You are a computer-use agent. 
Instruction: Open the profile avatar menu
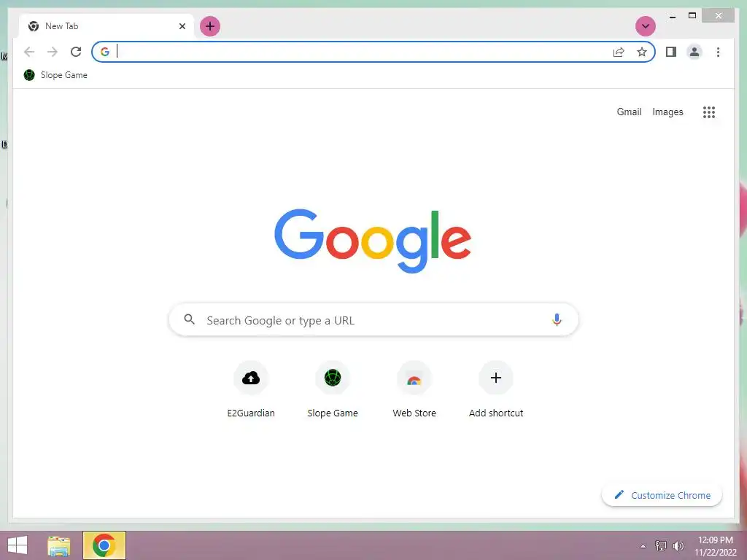pos(694,52)
